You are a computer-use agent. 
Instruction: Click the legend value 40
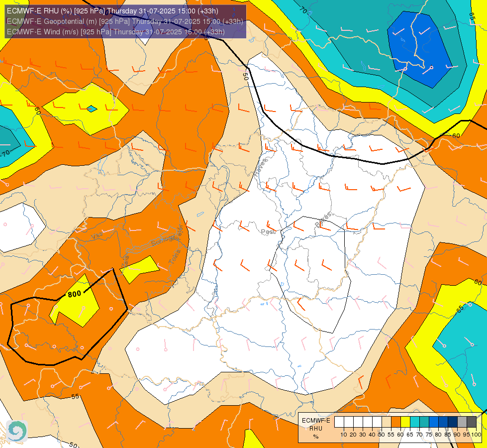click(x=372, y=435)
